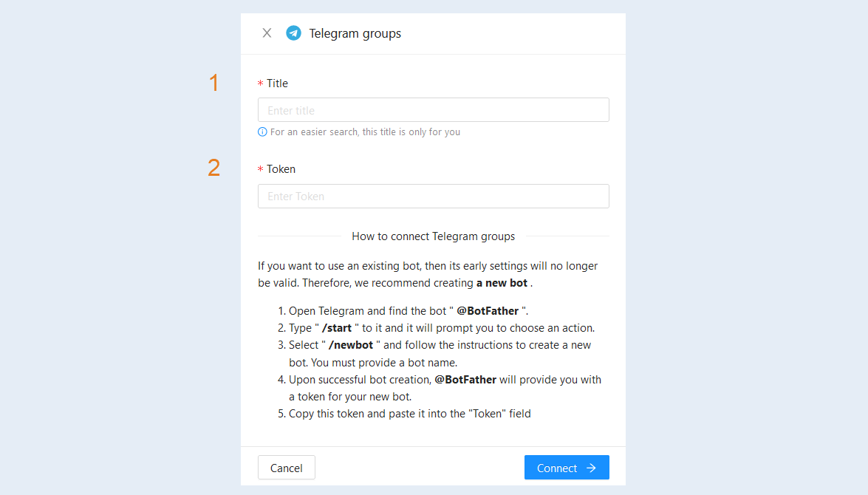Click the @BotFather mention in step 4
This screenshot has height=495, width=868.
(465, 380)
